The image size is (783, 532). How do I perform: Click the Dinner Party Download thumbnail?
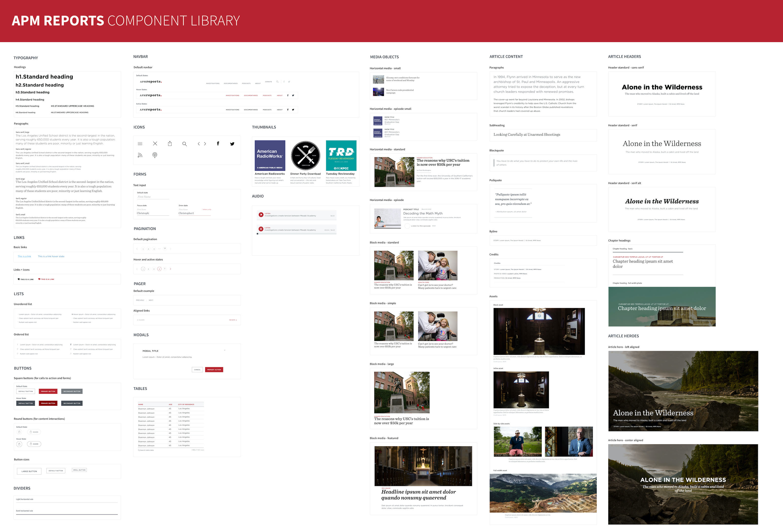click(306, 156)
